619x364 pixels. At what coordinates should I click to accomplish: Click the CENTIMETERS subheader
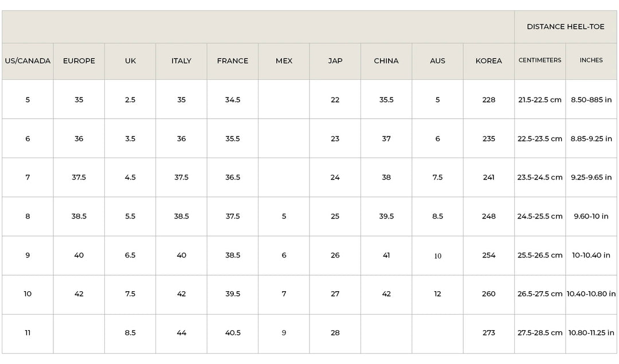540,60
